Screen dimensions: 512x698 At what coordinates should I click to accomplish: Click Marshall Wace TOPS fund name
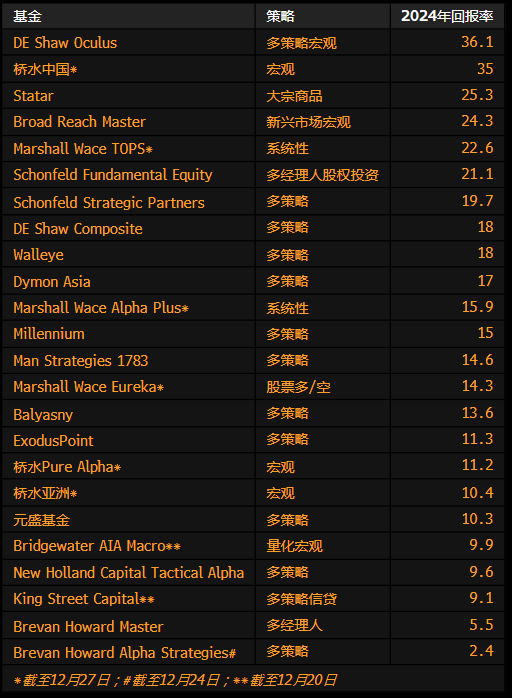pyautogui.click(x=83, y=148)
